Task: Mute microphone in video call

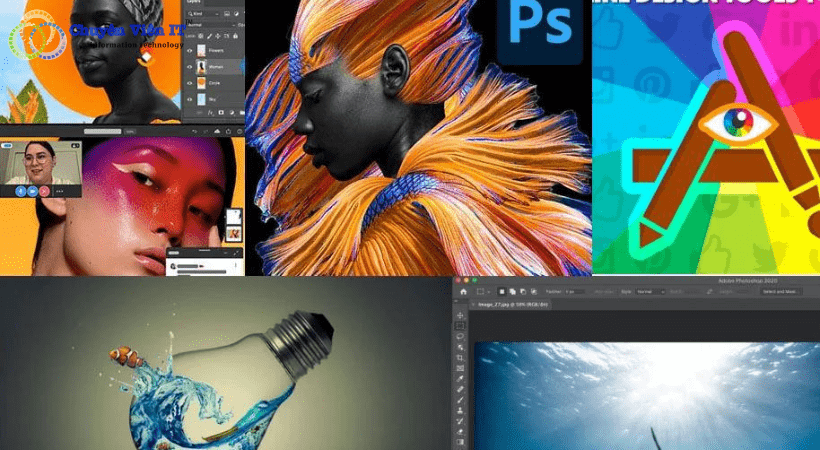Action: click(x=20, y=192)
